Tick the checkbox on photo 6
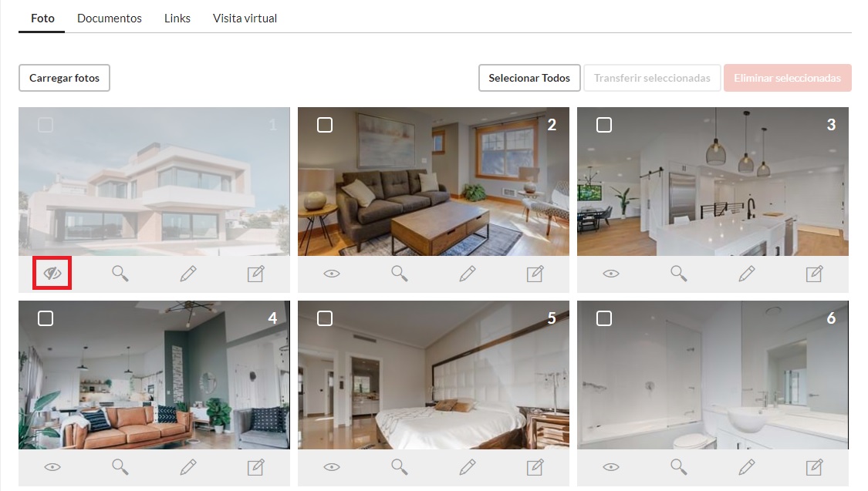 (604, 318)
